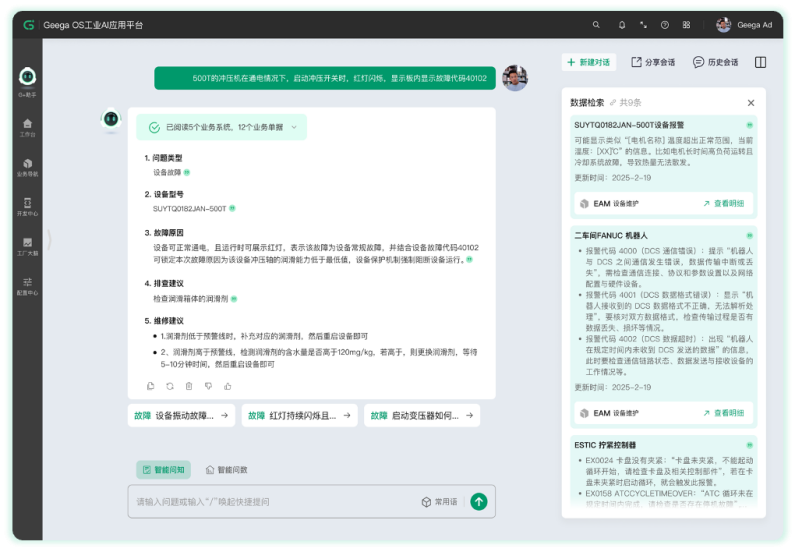The height and width of the screenshot is (552, 795).
Task: Click the green send arrow button
Action: [x=479, y=501]
